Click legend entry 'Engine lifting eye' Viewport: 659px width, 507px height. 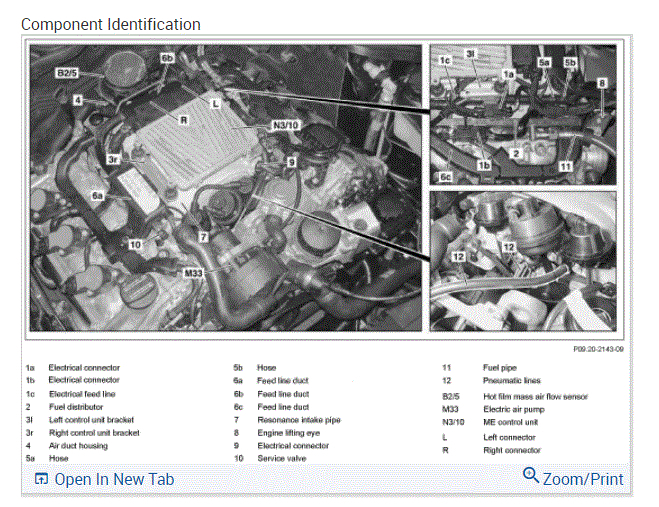tap(289, 433)
